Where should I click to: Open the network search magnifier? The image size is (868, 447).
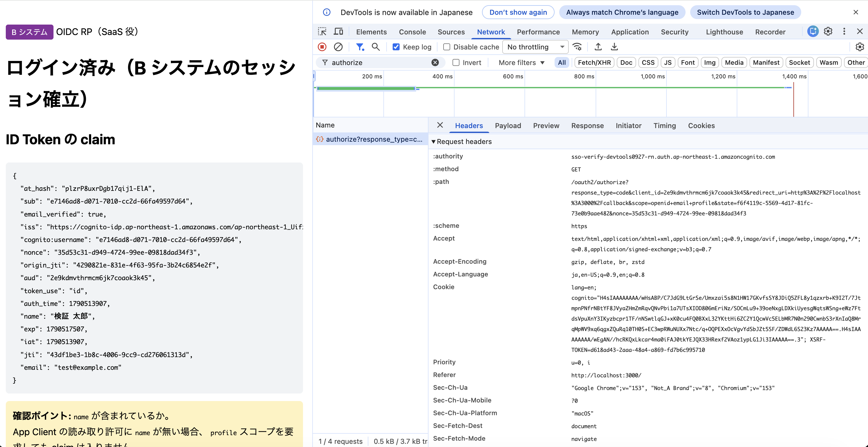(x=376, y=47)
